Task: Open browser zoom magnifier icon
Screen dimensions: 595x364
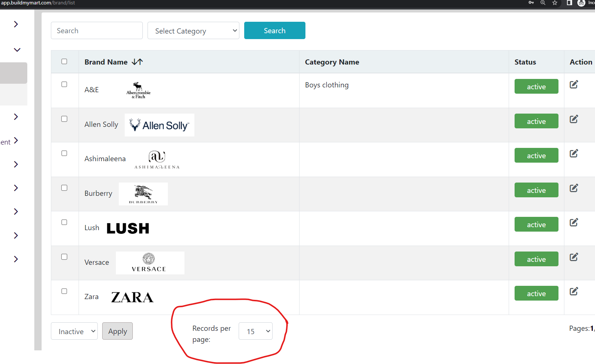Action: coord(543,3)
